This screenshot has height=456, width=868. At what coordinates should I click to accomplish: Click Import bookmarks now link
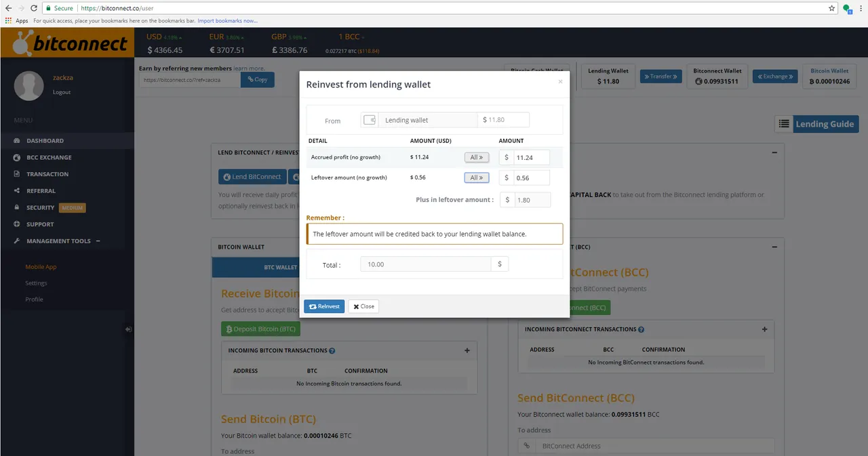coord(228,21)
